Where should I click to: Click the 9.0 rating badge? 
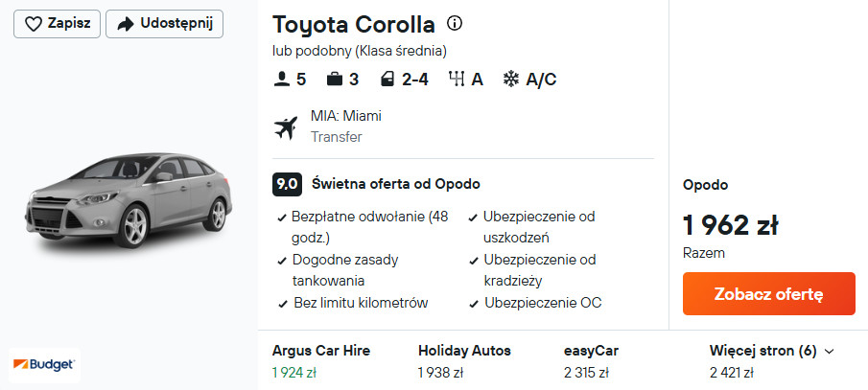tap(287, 184)
